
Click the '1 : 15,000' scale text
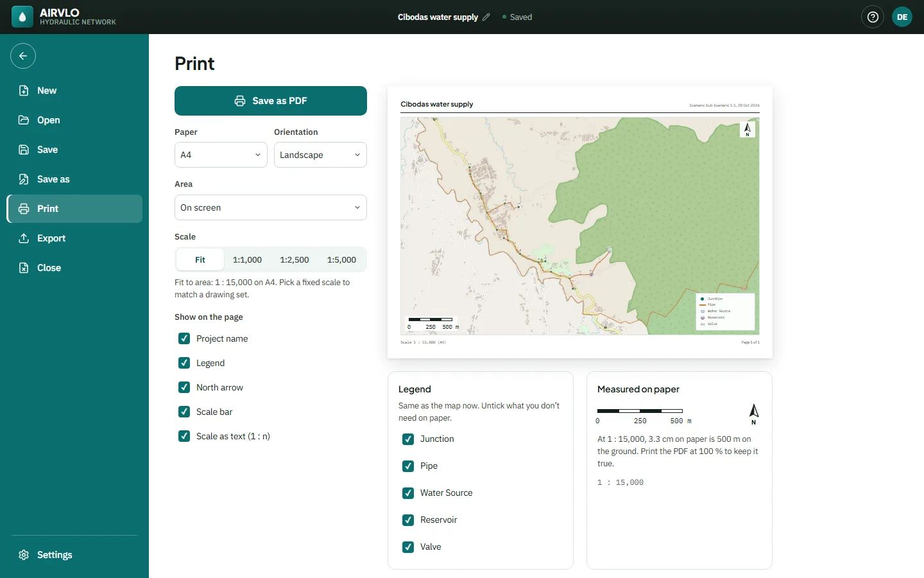click(x=620, y=482)
